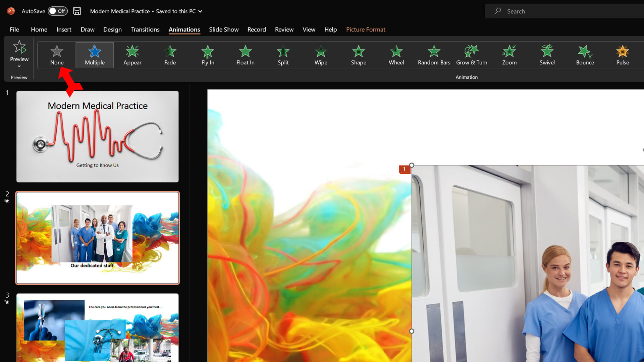Toggle AutoSave on

pyautogui.click(x=57, y=11)
